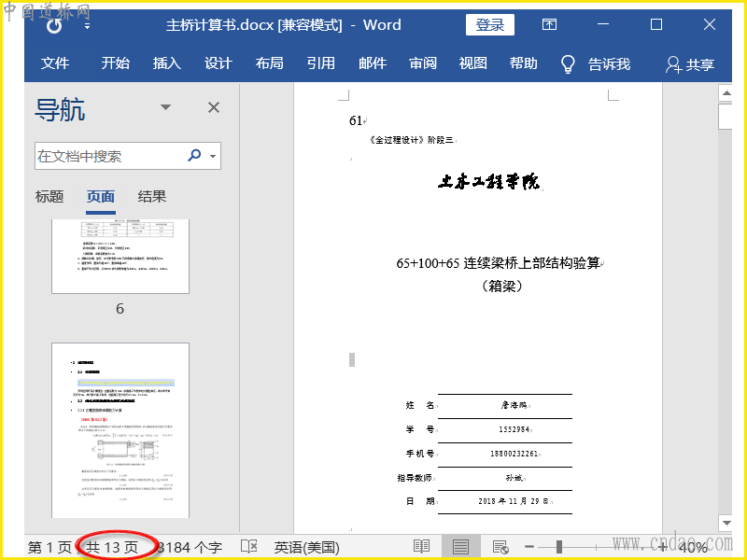This screenshot has height=560, width=747.
Task: Click the 40% zoom level button
Action: [692, 547]
